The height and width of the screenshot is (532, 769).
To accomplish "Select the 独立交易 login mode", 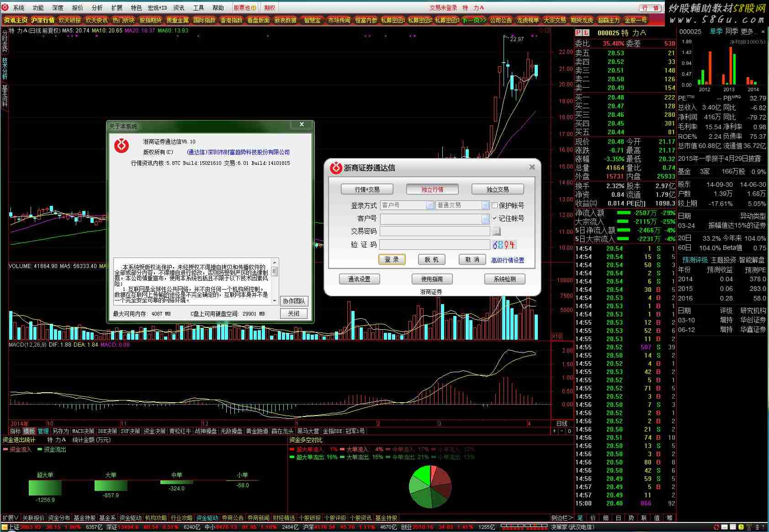I will click(498, 190).
